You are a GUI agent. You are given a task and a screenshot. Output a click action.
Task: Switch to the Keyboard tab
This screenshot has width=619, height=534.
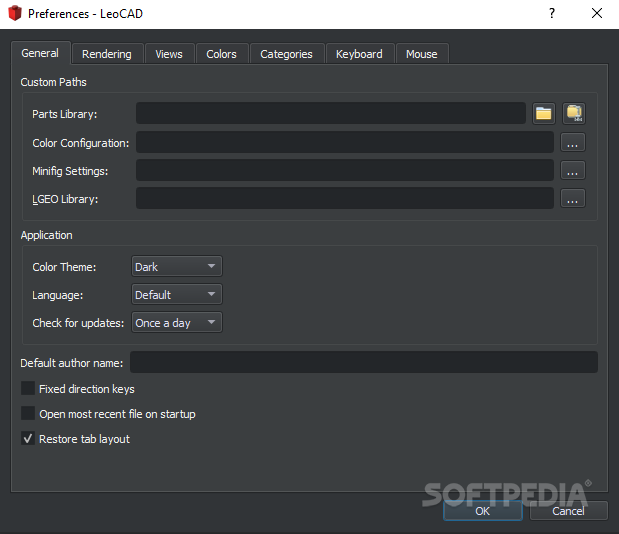pos(359,54)
